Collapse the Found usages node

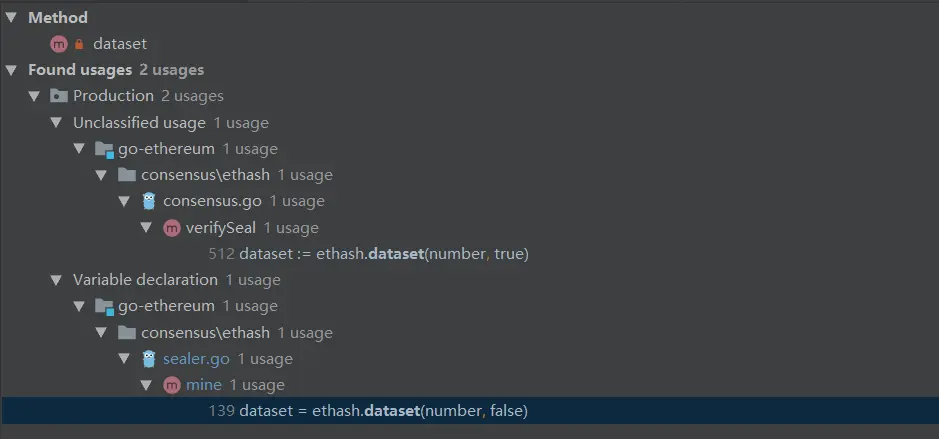click(x=11, y=70)
